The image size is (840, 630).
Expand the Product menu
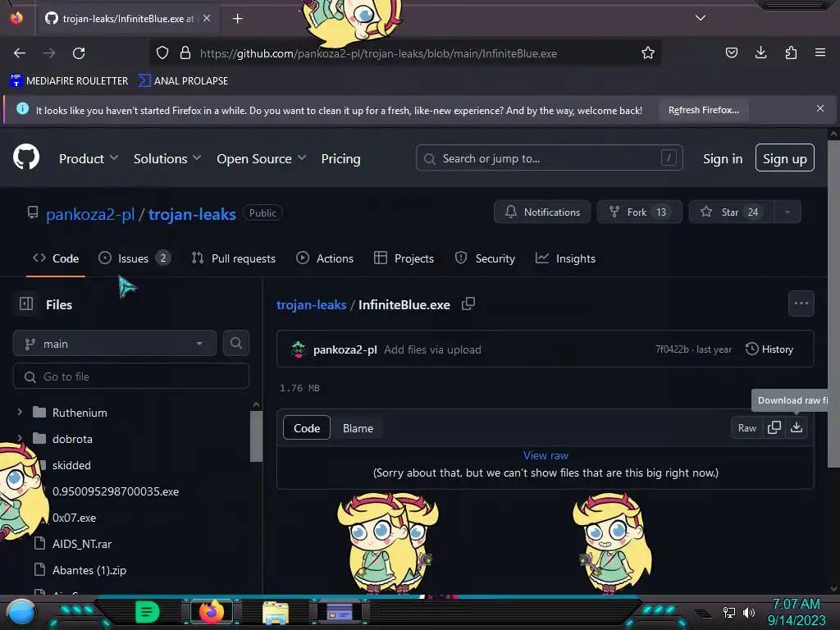[89, 158]
